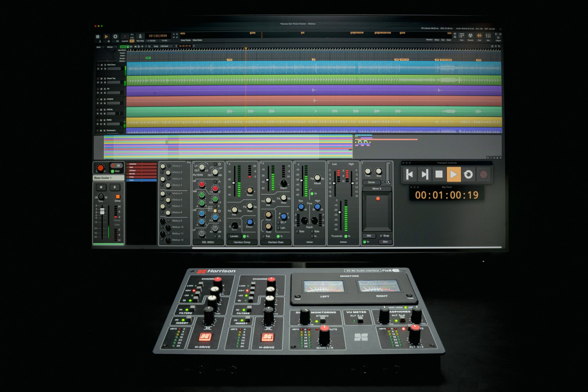This screenshot has height=392, width=588.
Task: Open the Dome panner mode dropdown
Action: tap(371, 182)
